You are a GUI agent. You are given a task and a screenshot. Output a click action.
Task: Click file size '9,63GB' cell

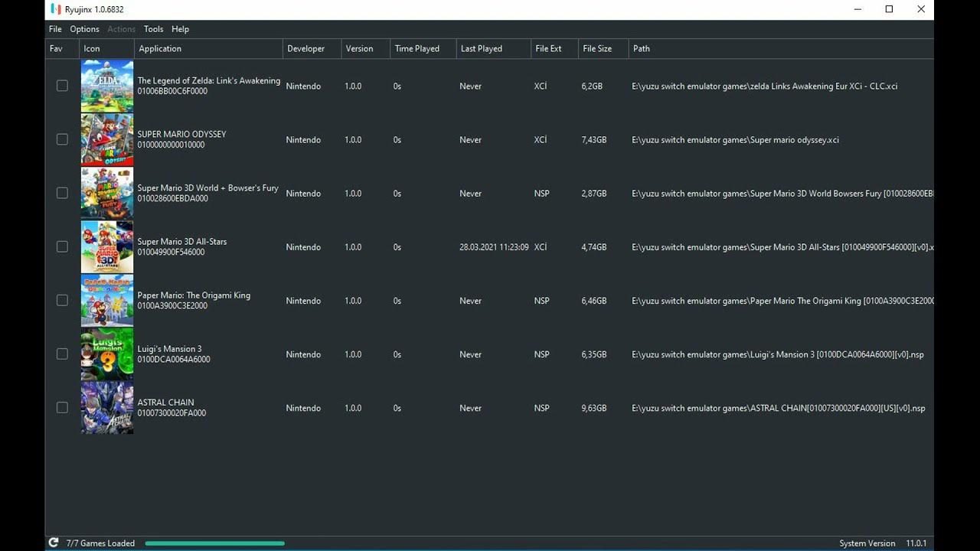pos(594,408)
